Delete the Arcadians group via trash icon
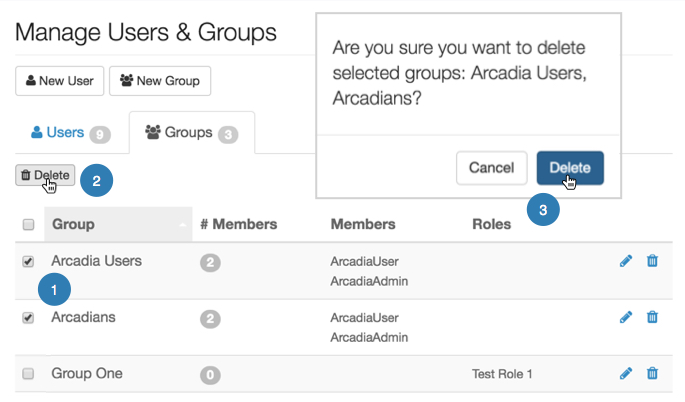Screen dimensions: 685x402 coord(652,317)
